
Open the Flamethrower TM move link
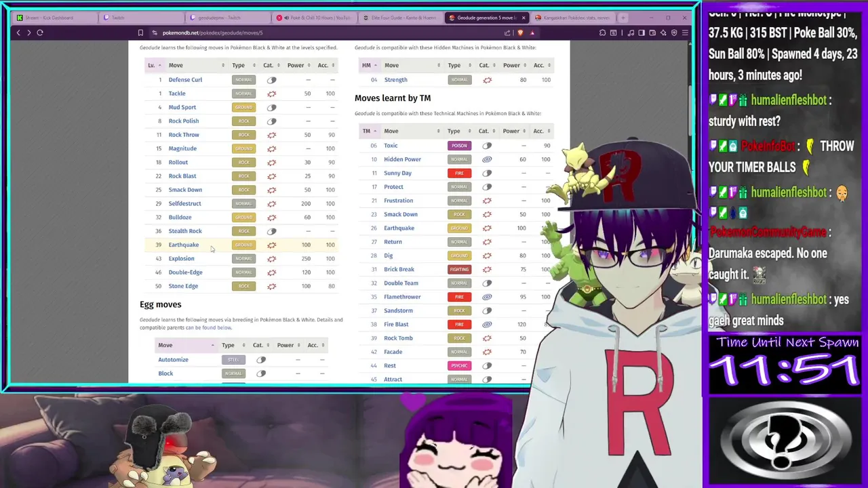[x=402, y=297]
